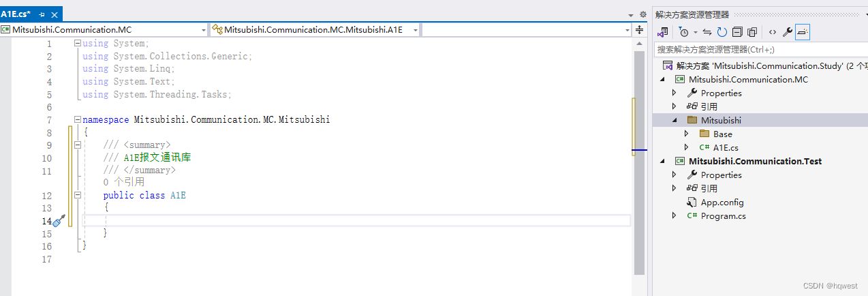
Task: Collapse the summary comment at line 9
Action: [76, 145]
